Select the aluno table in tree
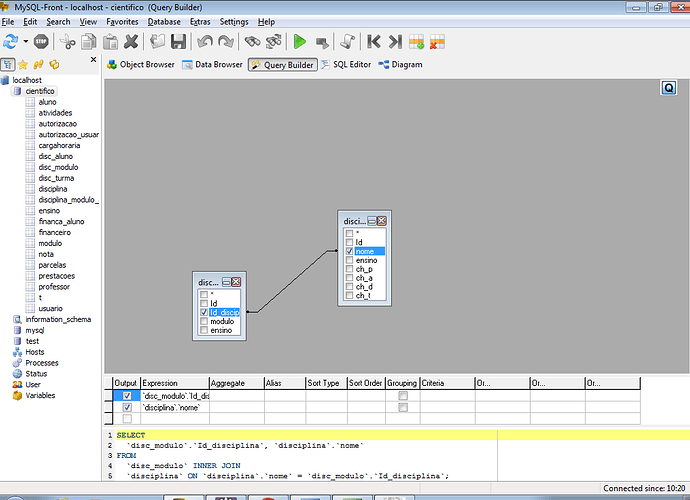Image resolution: width=690 pixels, height=500 pixels. [x=47, y=102]
